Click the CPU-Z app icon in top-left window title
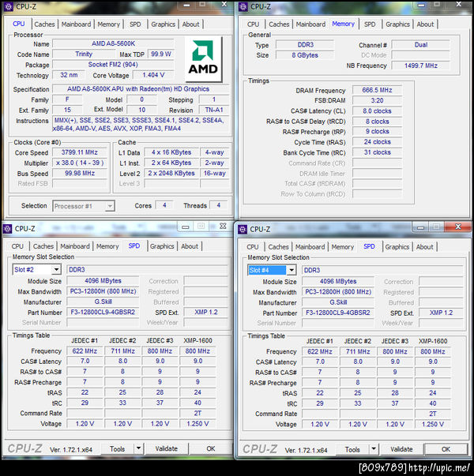The width and height of the screenshot is (474, 476). 9,6
